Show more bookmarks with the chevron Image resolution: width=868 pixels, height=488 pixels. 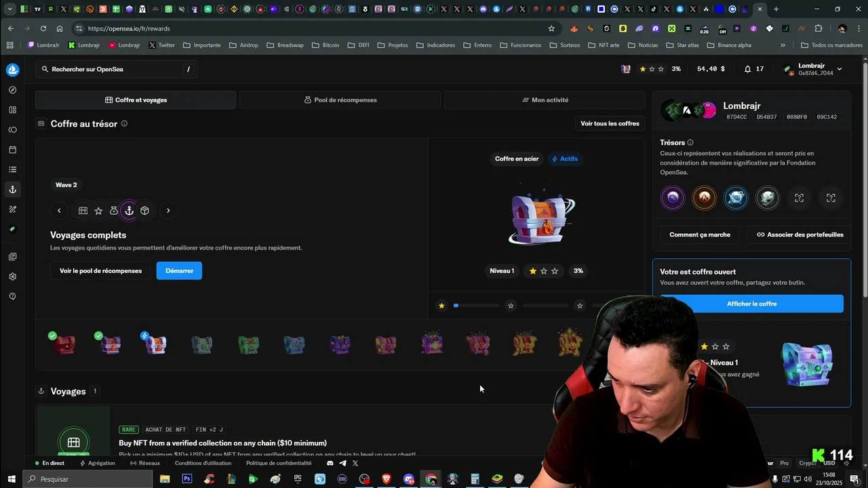pyautogui.click(x=783, y=45)
